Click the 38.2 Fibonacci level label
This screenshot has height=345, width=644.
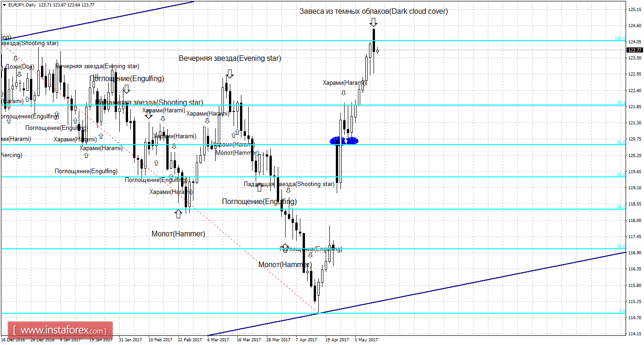click(621, 207)
